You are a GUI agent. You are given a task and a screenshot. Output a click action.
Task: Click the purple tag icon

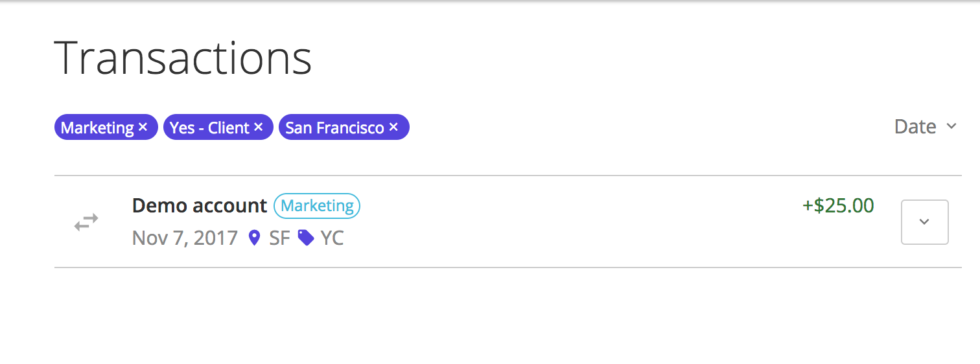[x=305, y=238]
